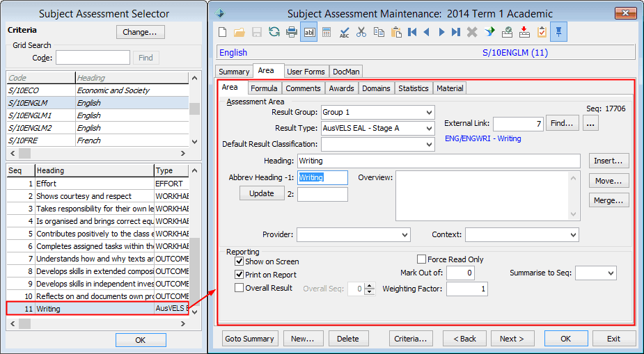Click into the Weighting Factor field
The image size is (644, 354).
pos(467,289)
